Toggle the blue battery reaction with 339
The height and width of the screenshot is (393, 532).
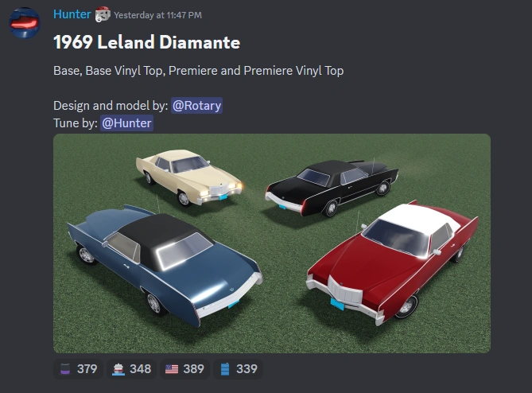pos(238,369)
